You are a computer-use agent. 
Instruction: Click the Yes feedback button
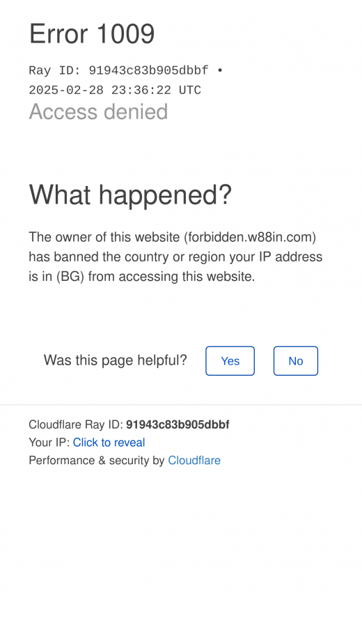230,360
